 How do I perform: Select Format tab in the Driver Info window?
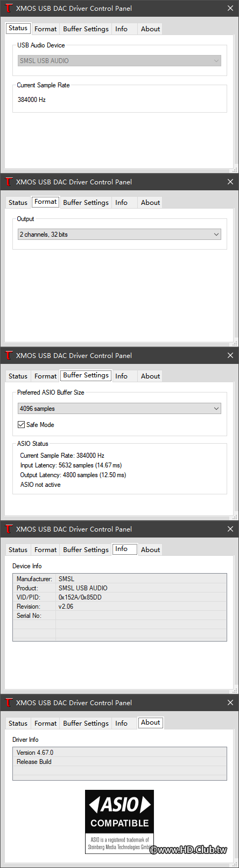pos(45,724)
